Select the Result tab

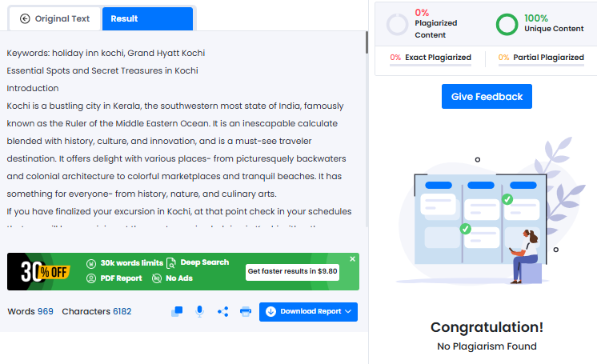tap(147, 18)
